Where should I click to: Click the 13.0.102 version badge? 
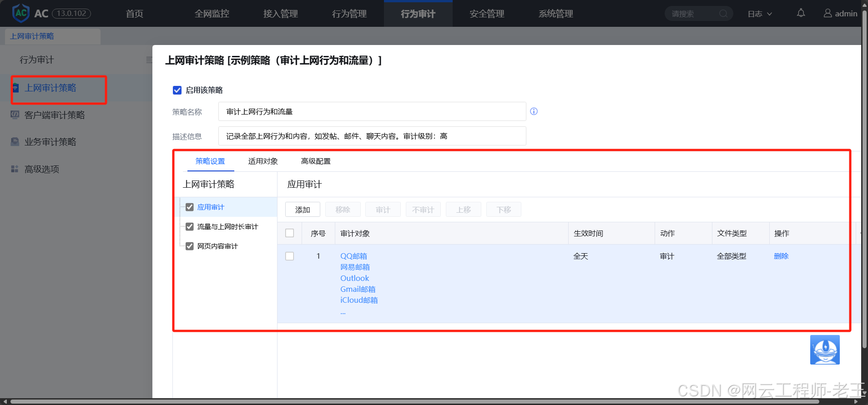click(71, 13)
